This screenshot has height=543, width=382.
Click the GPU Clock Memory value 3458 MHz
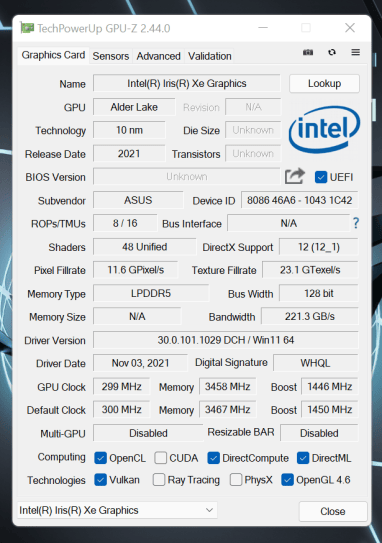point(228,386)
